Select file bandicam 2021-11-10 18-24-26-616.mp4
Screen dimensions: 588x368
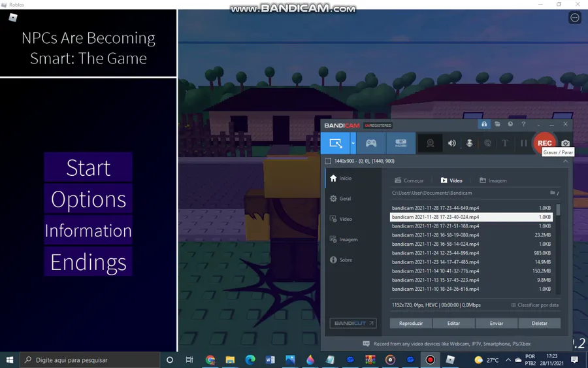(471, 289)
